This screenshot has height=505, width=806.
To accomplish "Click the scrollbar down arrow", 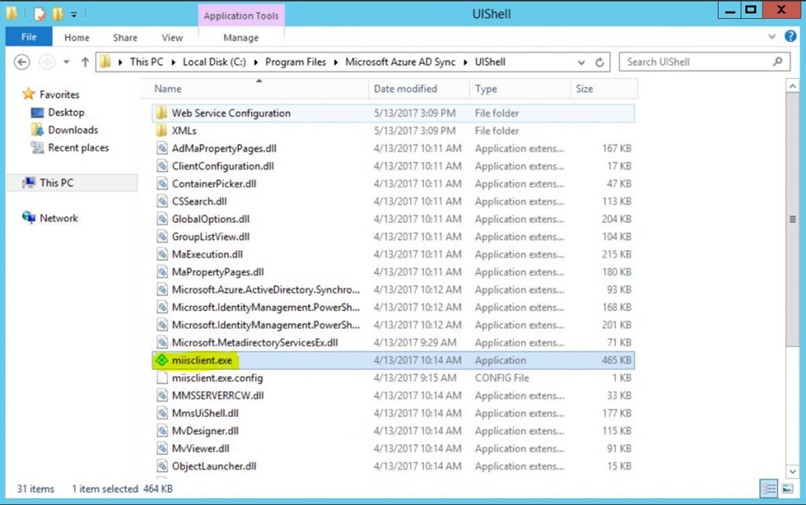I will [792, 471].
